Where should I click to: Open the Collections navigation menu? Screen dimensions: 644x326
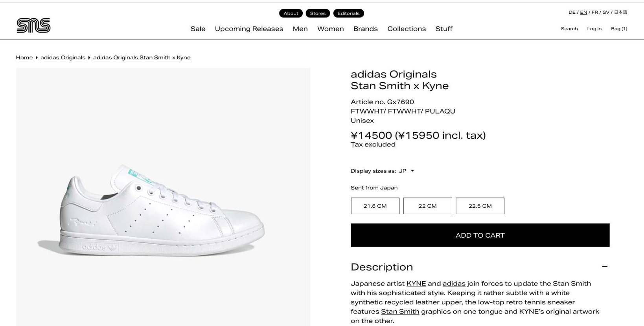(x=406, y=28)
